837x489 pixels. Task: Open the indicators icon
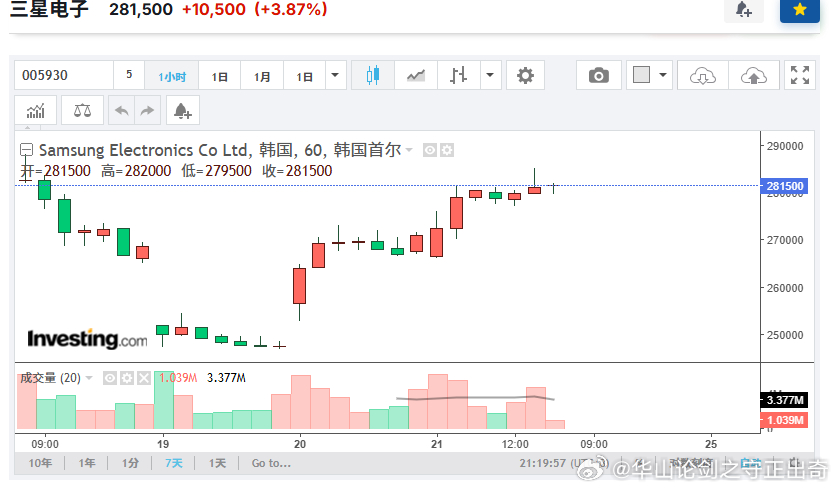[36, 111]
